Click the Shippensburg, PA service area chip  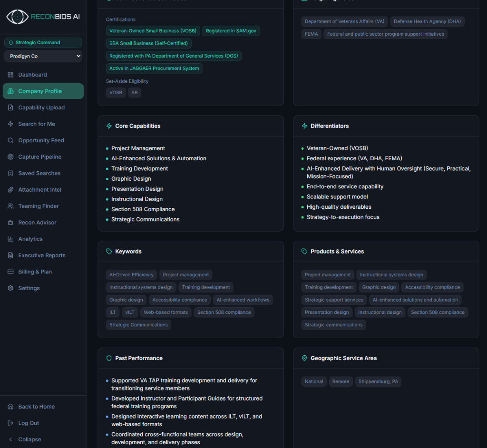[378, 381]
